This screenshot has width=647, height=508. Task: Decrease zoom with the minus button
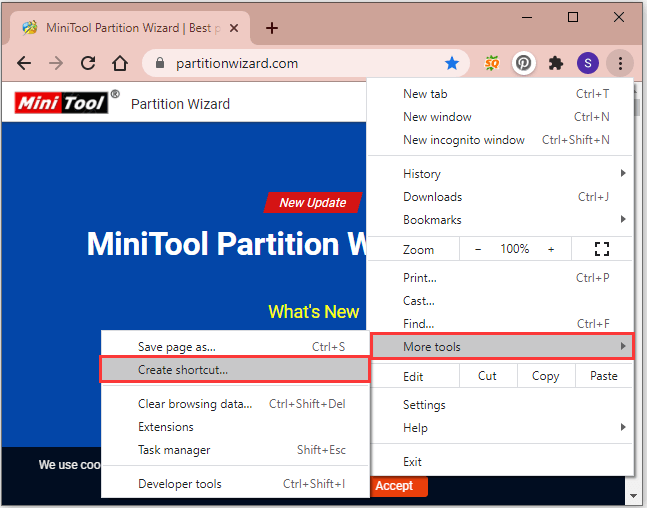coord(478,249)
